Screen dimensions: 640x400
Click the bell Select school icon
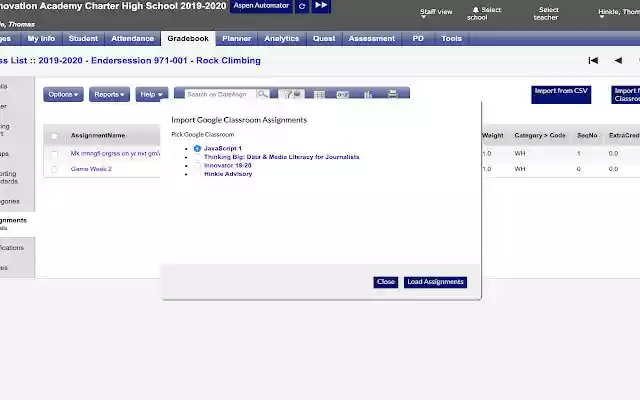[x=476, y=10]
